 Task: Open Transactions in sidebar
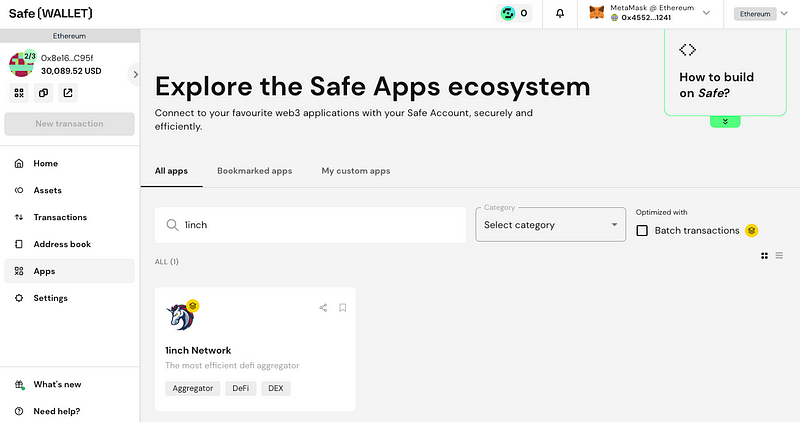69,217
